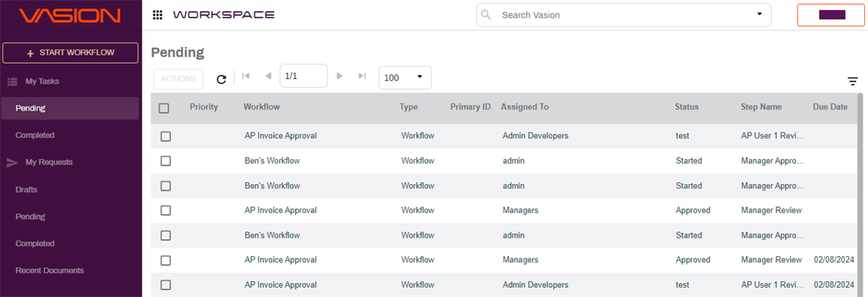This screenshot has width=868, height=297.
Task: Sort by the Workflow column header
Action: tap(262, 107)
